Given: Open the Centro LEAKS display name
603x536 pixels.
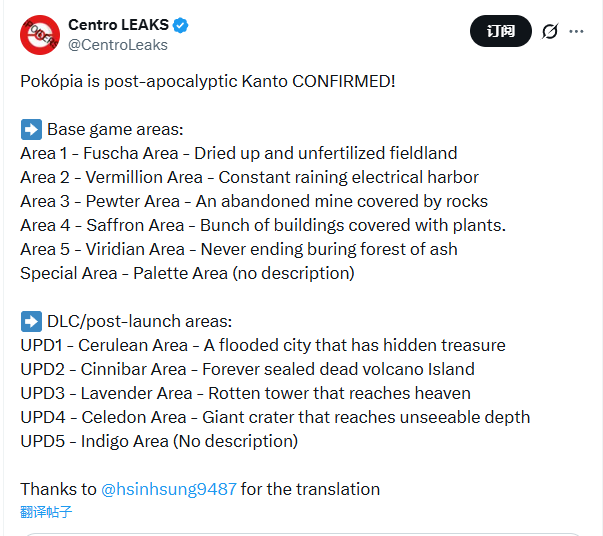Looking at the screenshot, I should [118, 25].
